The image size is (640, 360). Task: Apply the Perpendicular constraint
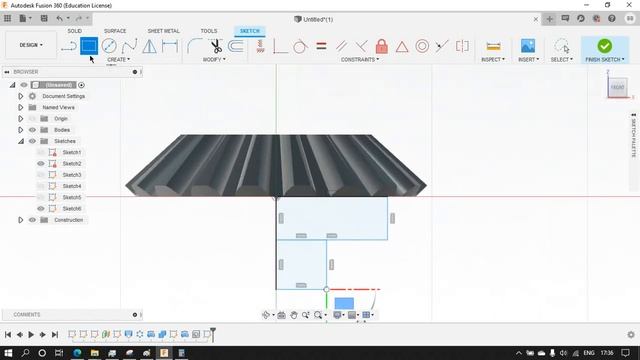click(x=361, y=46)
